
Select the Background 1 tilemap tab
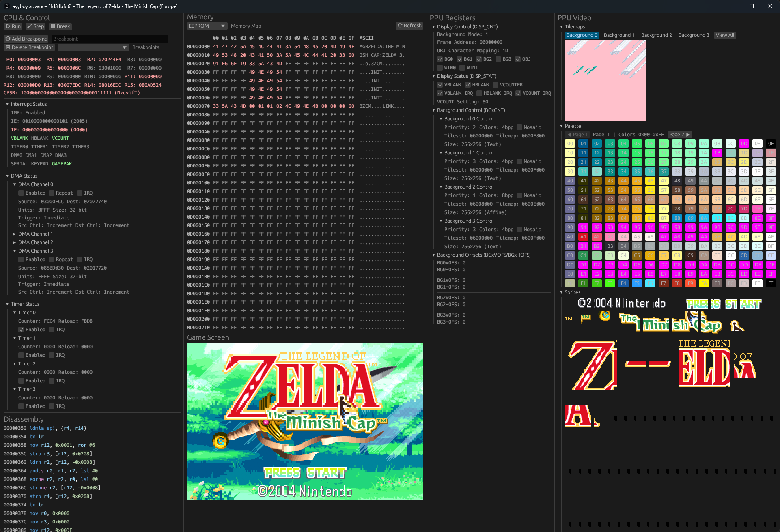pyautogui.click(x=619, y=35)
